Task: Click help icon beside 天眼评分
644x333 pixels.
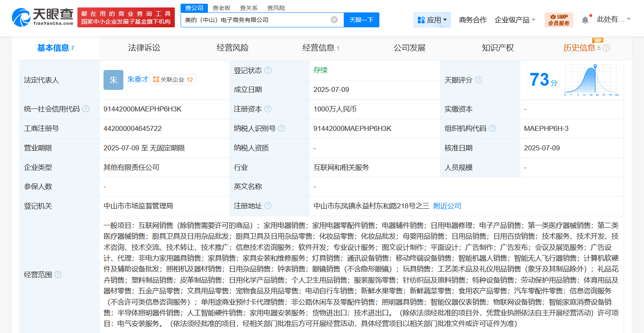Action: 478,80
